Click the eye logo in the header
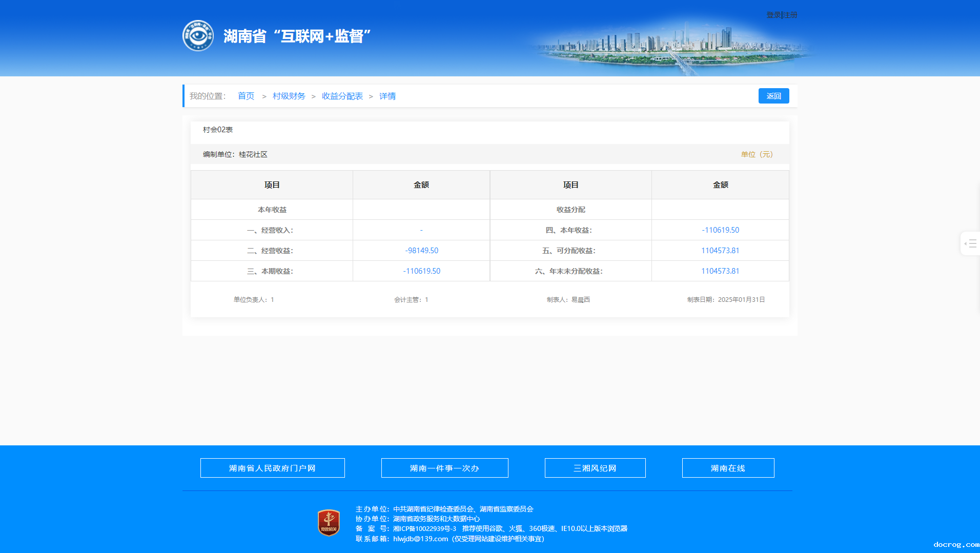 tap(198, 36)
